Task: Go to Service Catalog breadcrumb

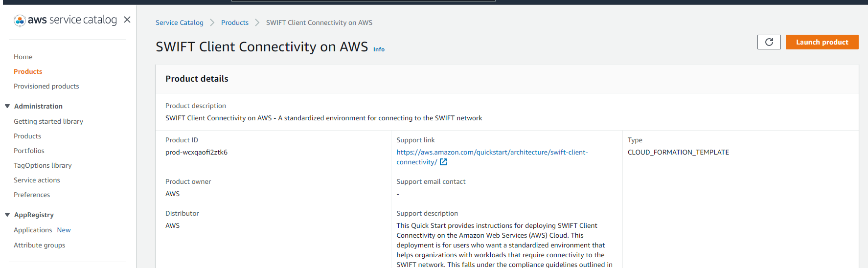Action: 180,22
